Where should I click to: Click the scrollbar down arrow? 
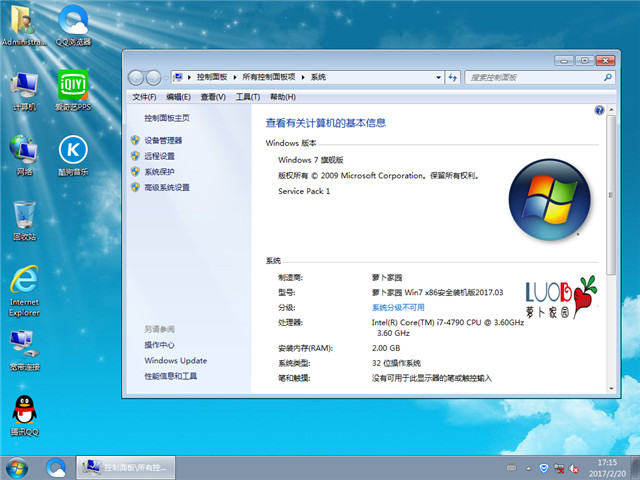611,389
